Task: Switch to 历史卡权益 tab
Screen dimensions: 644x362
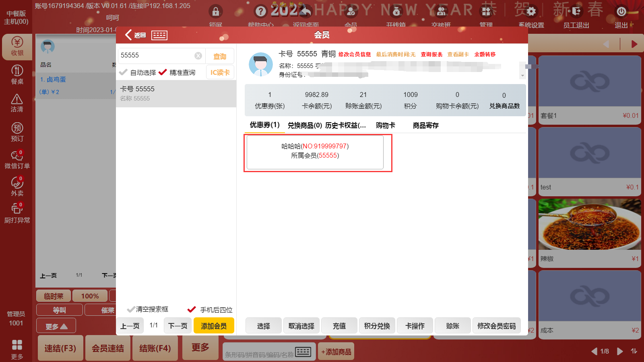Action: [345, 125]
